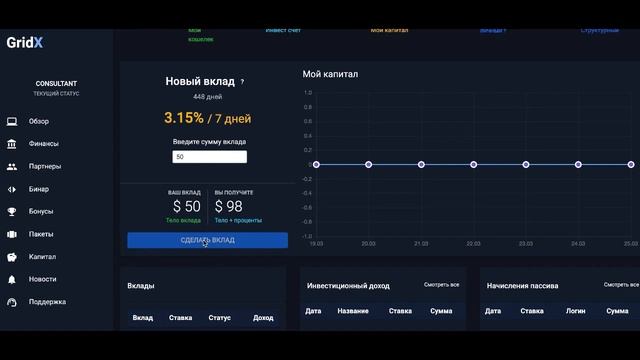Open the Пакеты page
Image resolution: width=640 pixels, height=360 pixels.
pyautogui.click(x=41, y=234)
